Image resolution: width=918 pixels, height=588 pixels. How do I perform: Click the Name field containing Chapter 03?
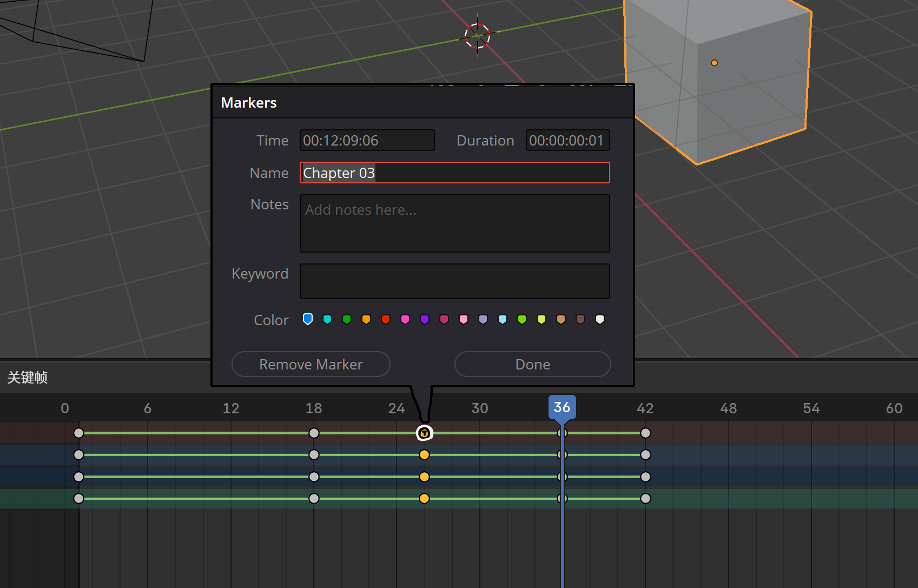click(x=455, y=173)
